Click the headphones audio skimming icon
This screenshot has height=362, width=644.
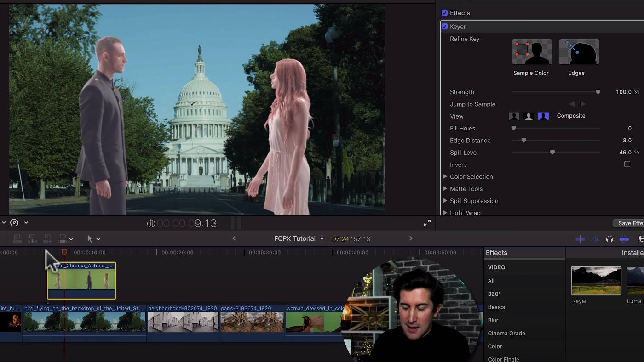tap(609, 239)
